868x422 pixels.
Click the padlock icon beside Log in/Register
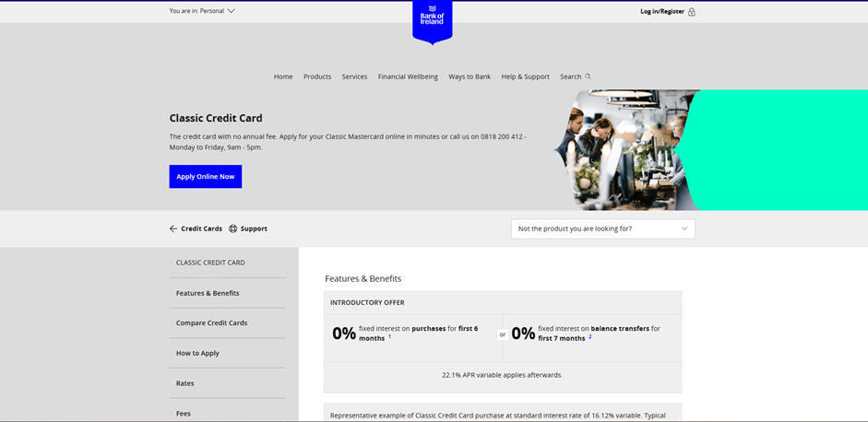point(692,12)
